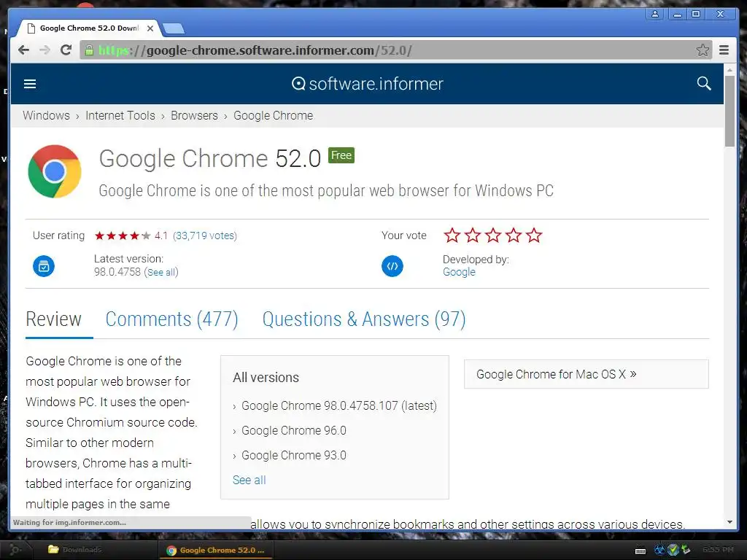Click the Chrome user profile icon

[655, 15]
